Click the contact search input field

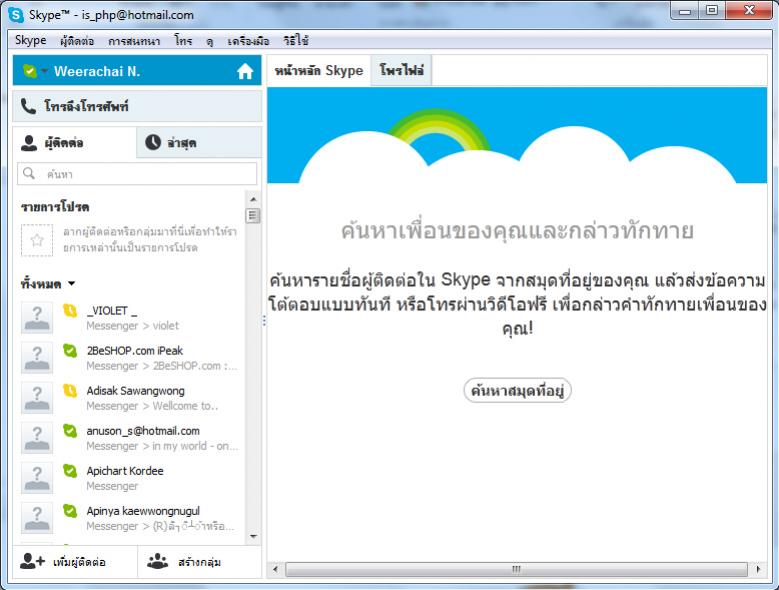coord(137,174)
